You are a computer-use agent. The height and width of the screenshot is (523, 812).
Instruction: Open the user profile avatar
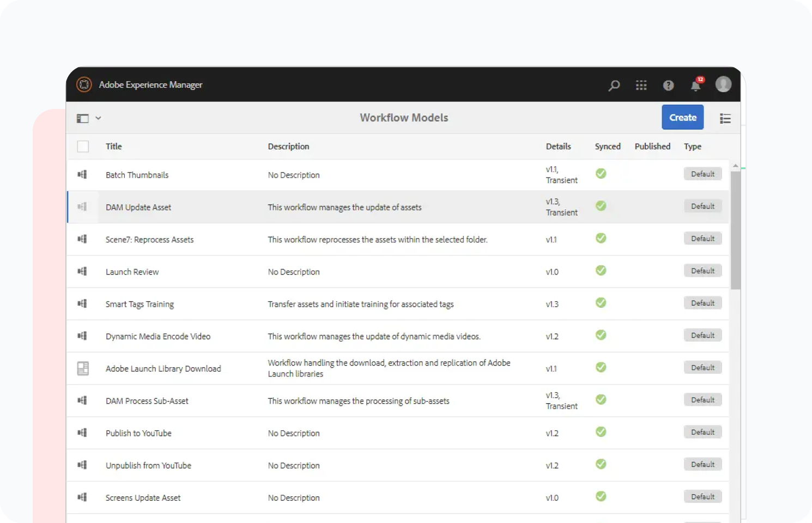coord(723,84)
